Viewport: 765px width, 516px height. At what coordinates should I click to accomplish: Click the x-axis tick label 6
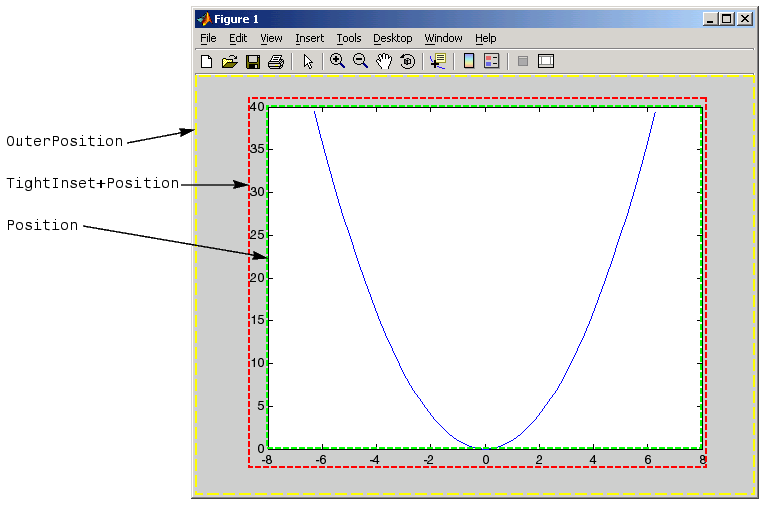[647, 459]
